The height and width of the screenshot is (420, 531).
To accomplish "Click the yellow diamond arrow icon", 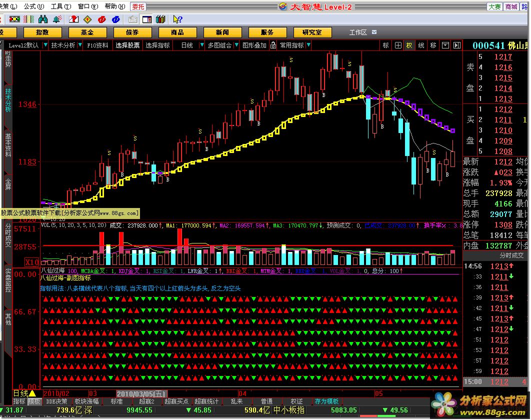I will click(x=87, y=19).
